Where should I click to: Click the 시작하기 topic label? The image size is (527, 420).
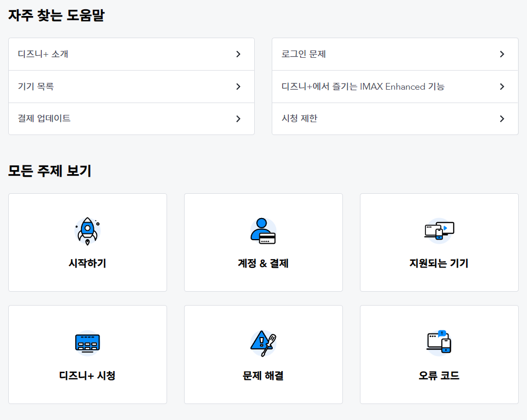click(87, 263)
